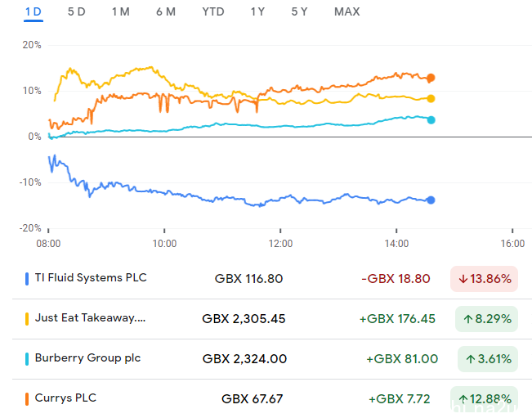Switch to the 5 D time range tab
The height and width of the screenshot is (418, 532).
76,12
